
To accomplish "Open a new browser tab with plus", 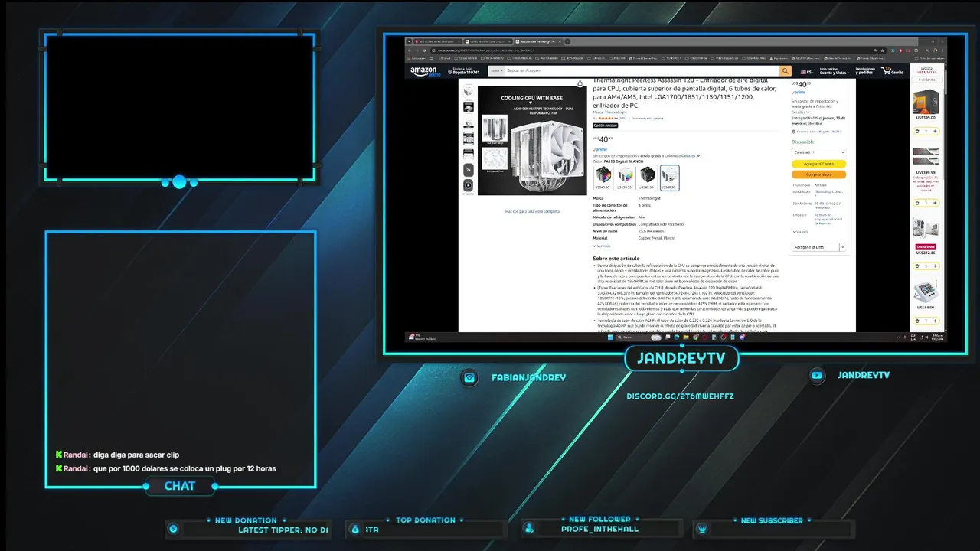I will click(567, 41).
